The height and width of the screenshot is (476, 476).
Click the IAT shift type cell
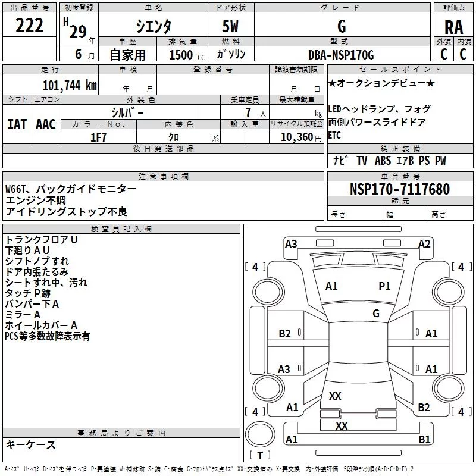coord(17,124)
